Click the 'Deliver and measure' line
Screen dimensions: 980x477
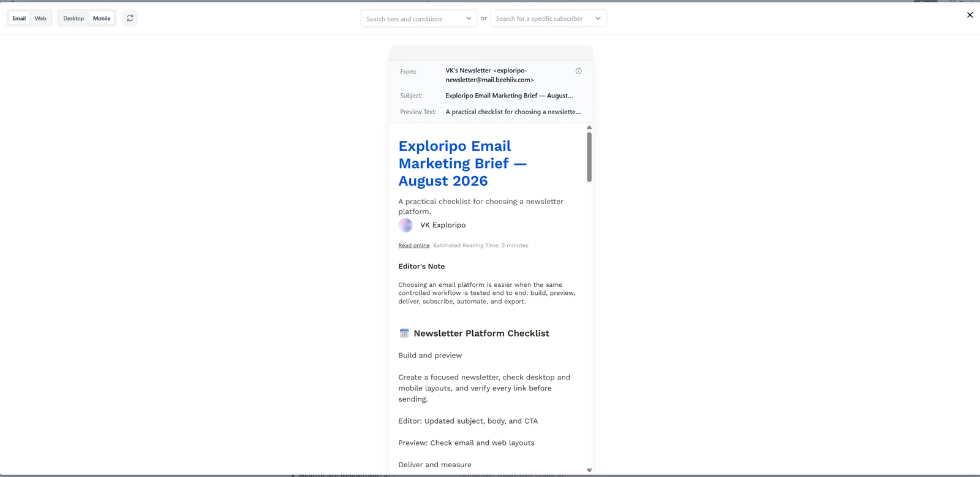pyautogui.click(x=435, y=465)
